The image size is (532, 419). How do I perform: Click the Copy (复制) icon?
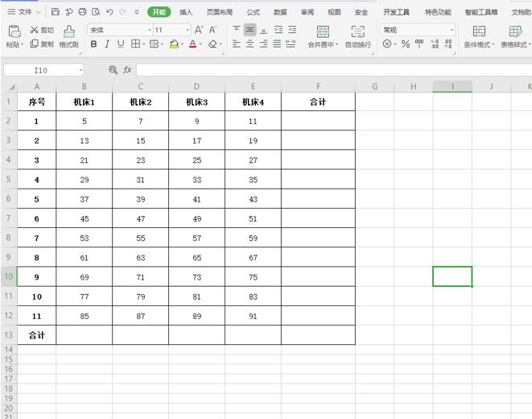click(x=35, y=44)
